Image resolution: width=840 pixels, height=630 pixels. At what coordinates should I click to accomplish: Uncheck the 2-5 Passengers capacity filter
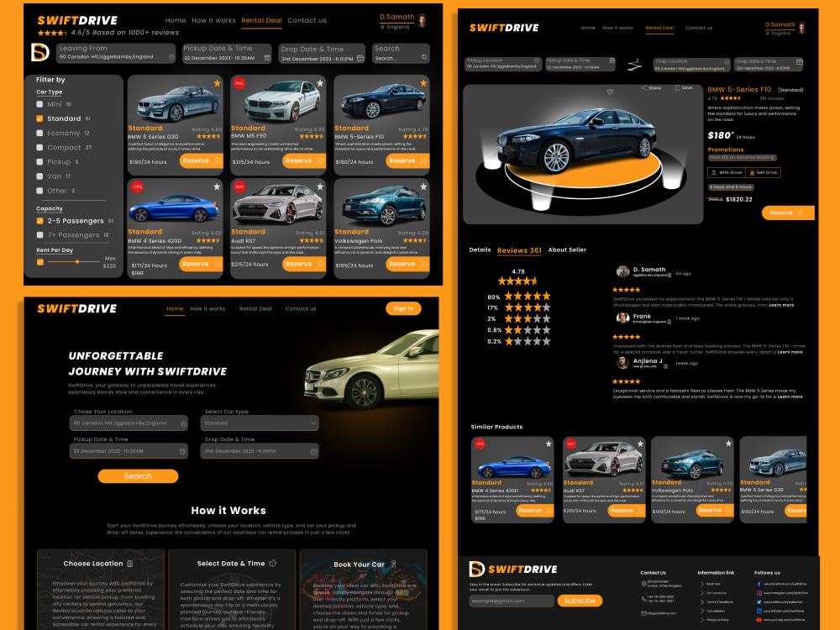[x=39, y=221]
